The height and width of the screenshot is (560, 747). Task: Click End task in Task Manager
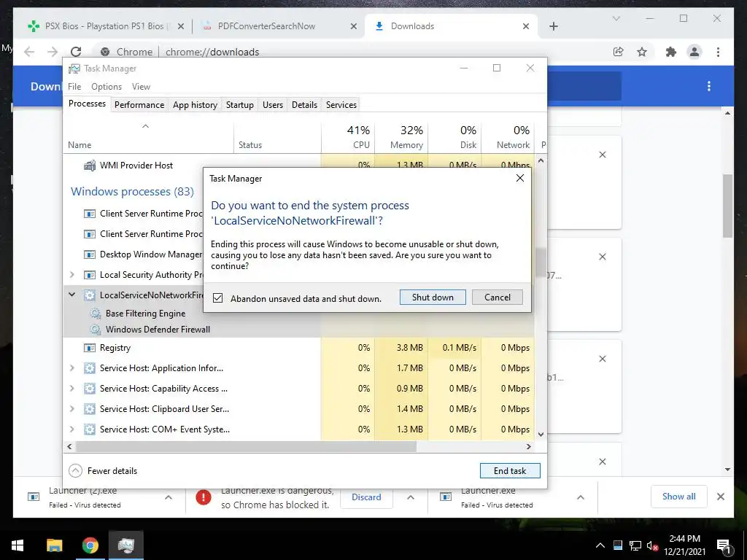[x=510, y=470]
